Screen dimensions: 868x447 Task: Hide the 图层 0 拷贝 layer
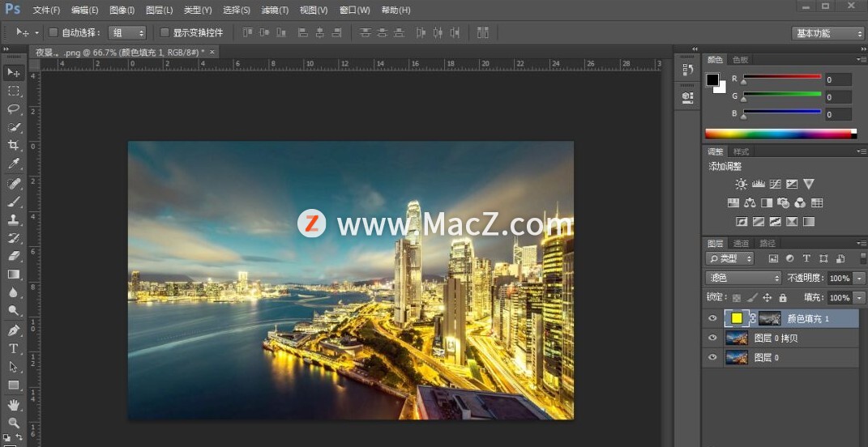712,338
